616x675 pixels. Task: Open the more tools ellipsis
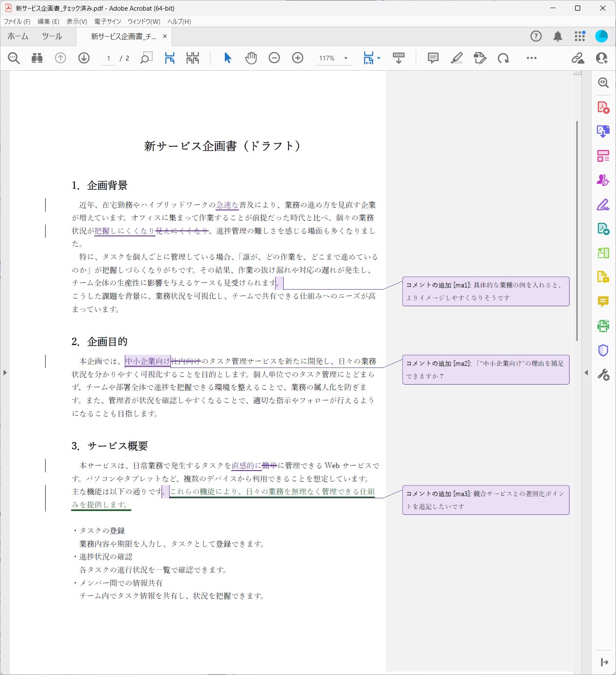[x=532, y=58]
